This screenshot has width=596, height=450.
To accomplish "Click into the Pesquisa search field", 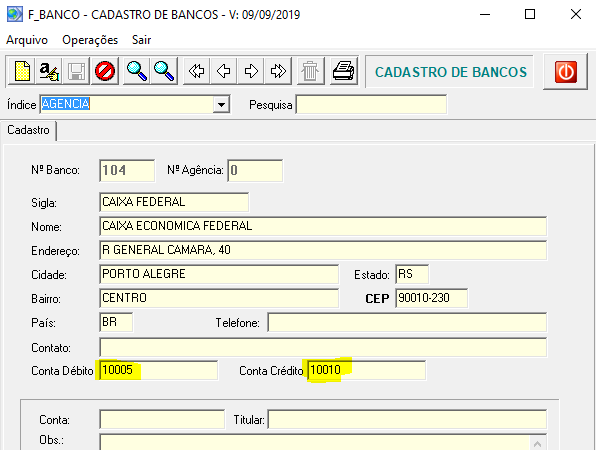I will coord(371,105).
